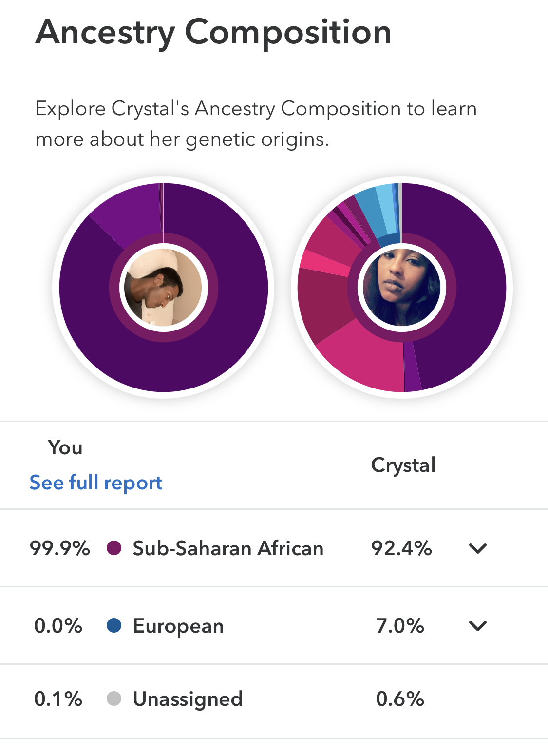
Task: Click the blue European color dot
Action: click(114, 625)
